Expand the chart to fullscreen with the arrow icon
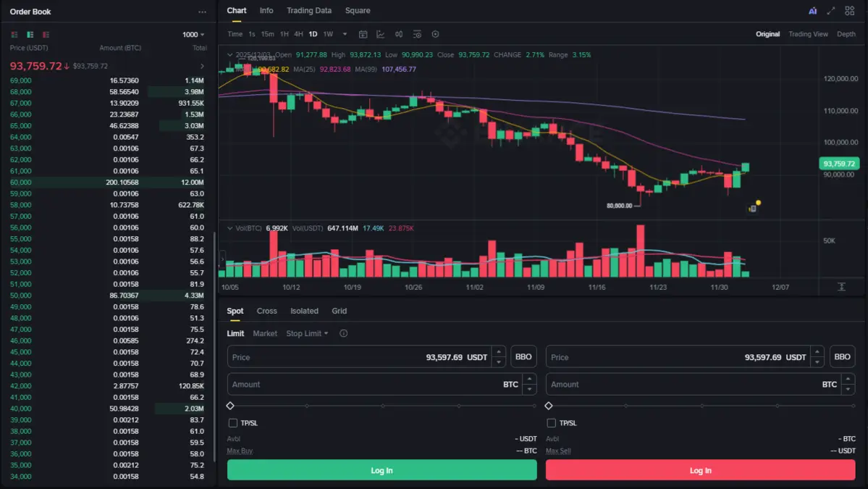The width and height of the screenshot is (868, 489). [830, 11]
